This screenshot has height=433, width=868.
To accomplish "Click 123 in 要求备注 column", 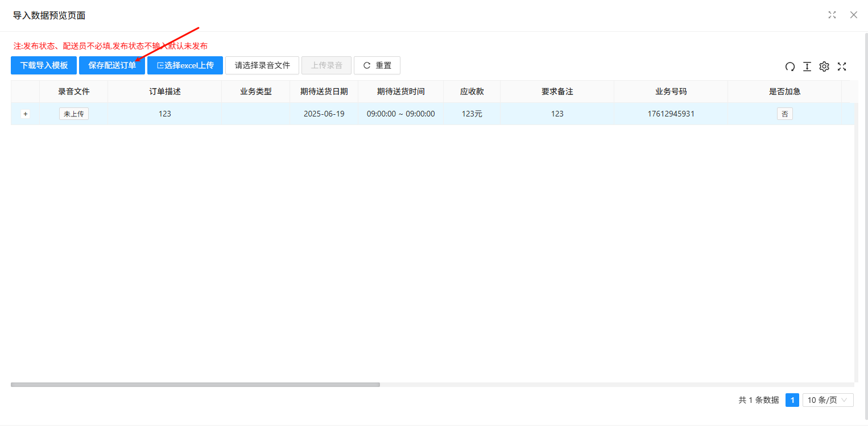I will [557, 114].
